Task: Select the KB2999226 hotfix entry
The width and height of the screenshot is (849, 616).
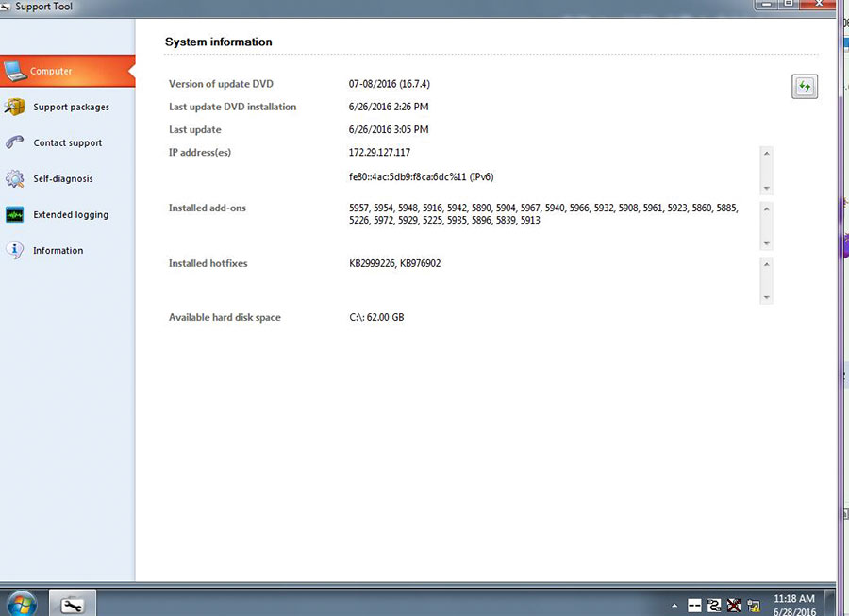Action: click(373, 263)
